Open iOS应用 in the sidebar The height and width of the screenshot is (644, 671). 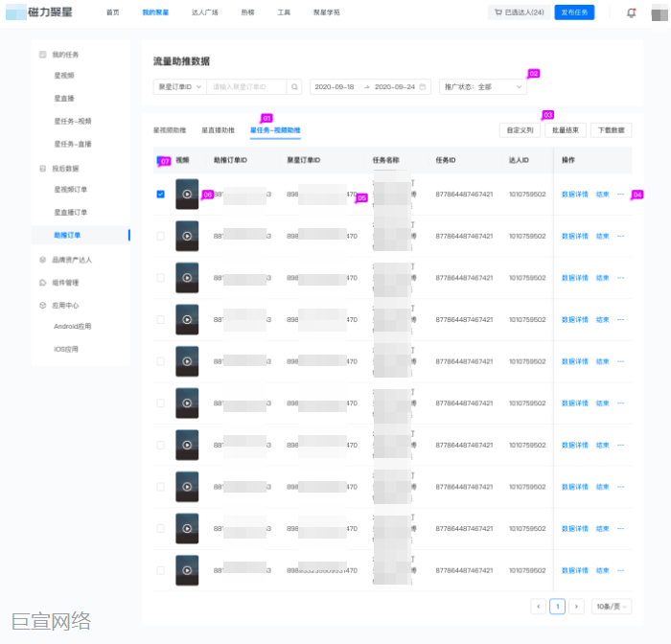click(66, 349)
